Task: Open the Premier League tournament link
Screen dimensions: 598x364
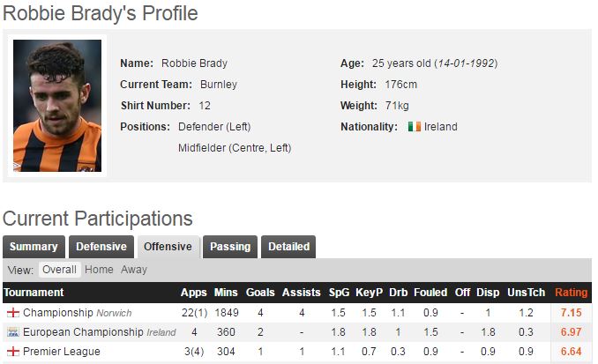Action: point(62,352)
